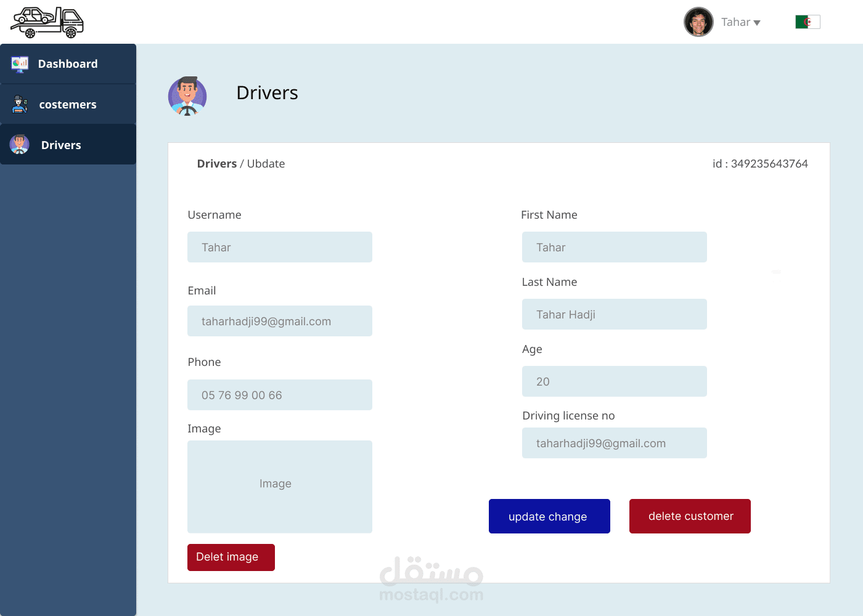Click the Ubdate breadcrumb text
The width and height of the screenshot is (863, 616).
click(x=266, y=164)
